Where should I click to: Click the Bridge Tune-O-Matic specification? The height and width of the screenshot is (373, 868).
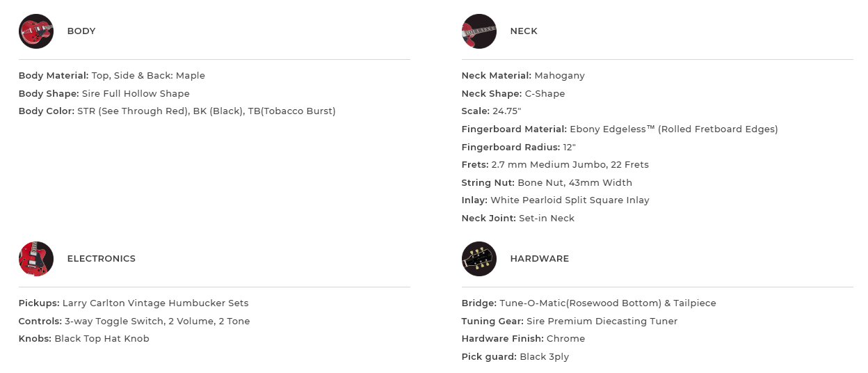[588, 303]
